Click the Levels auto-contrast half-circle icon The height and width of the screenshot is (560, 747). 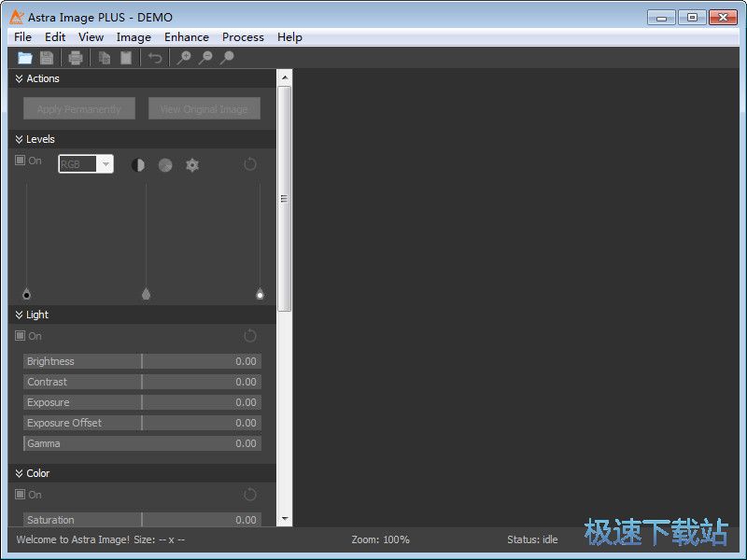(x=138, y=165)
